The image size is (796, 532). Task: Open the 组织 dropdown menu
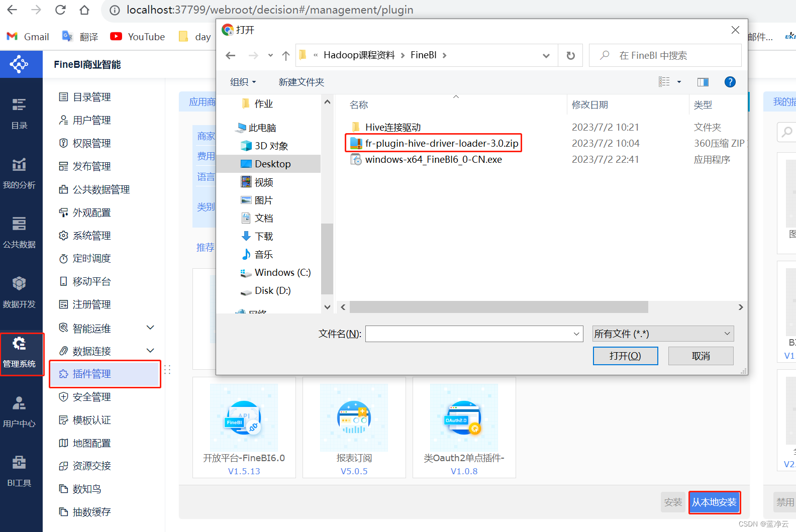pos(243,82)
